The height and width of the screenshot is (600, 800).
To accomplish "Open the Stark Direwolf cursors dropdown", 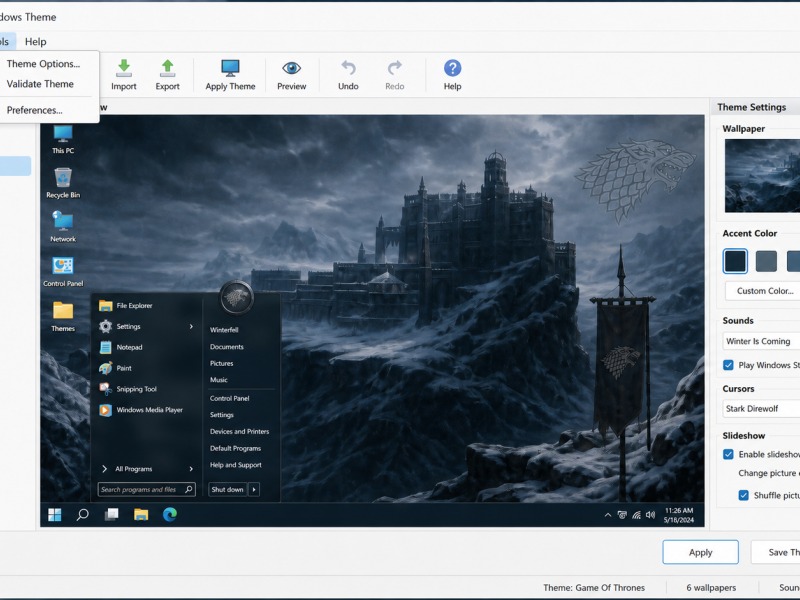I will (761, 408).
